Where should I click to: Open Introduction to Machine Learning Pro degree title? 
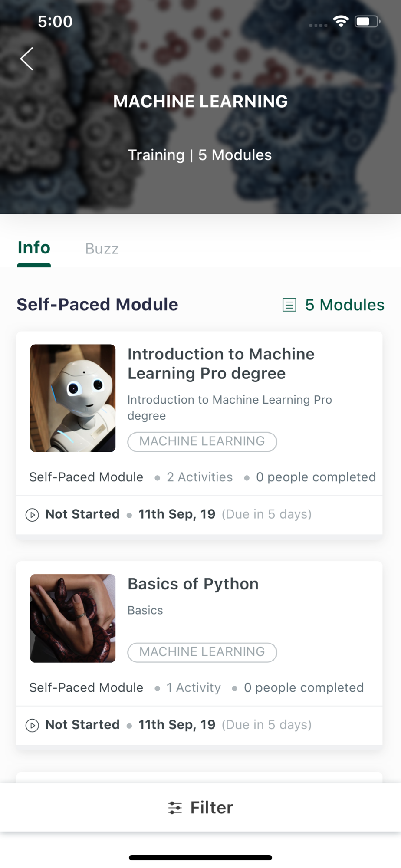click(x=221, y=364)
